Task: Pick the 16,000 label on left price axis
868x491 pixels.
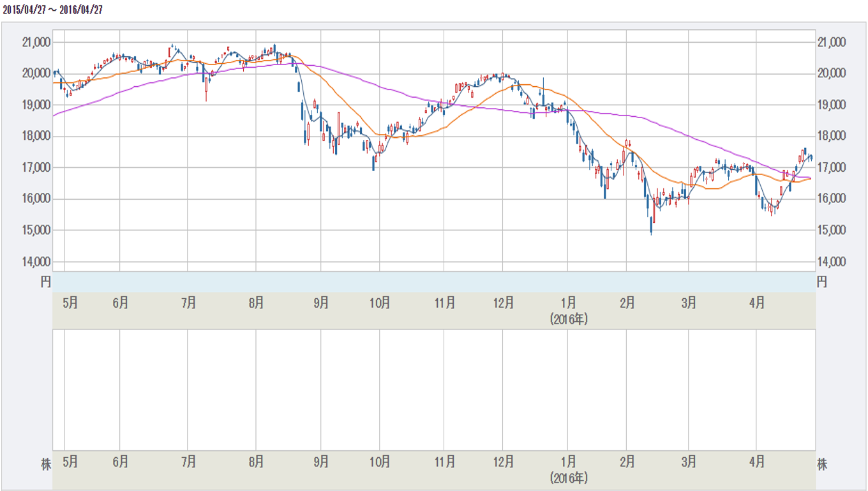Action: 36,199
